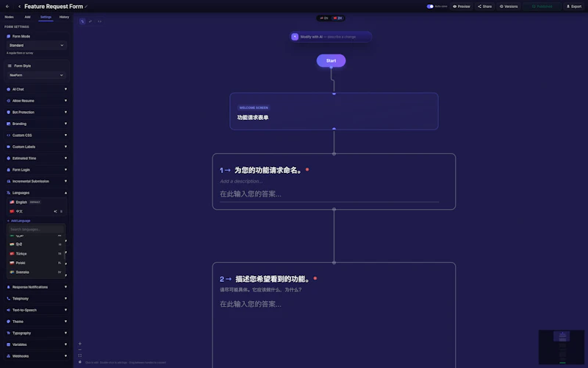
Task: Expand the Response Notifications section
Action: point(36,287)
